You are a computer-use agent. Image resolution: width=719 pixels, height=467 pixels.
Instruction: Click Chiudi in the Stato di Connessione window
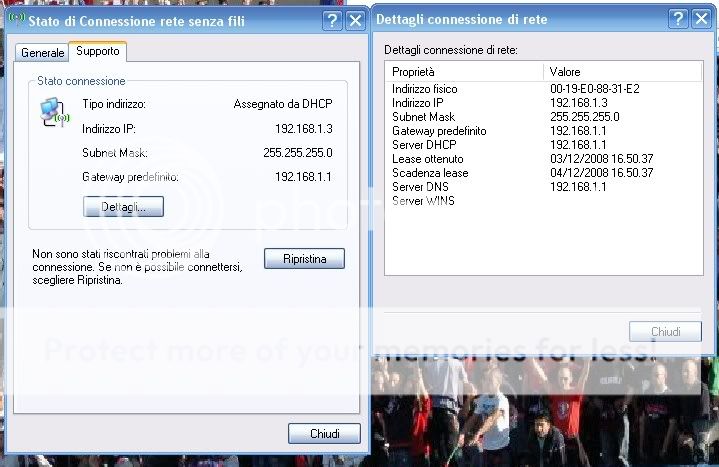point(323,434)
